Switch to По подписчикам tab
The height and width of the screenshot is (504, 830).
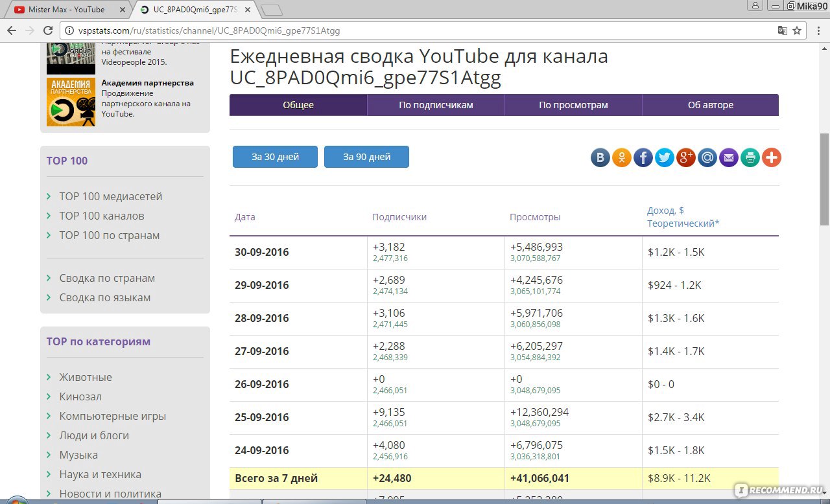(436, 105)
